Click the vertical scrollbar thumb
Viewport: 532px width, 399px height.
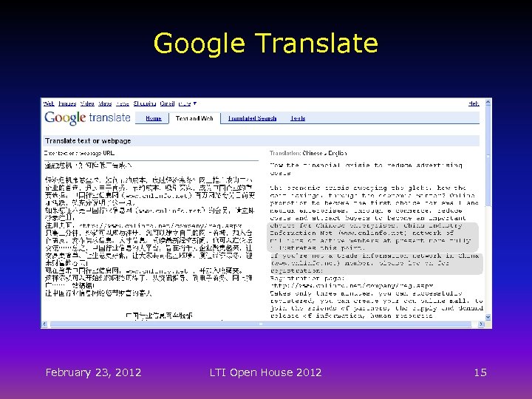pyautogui.click(x=488, y=156)
